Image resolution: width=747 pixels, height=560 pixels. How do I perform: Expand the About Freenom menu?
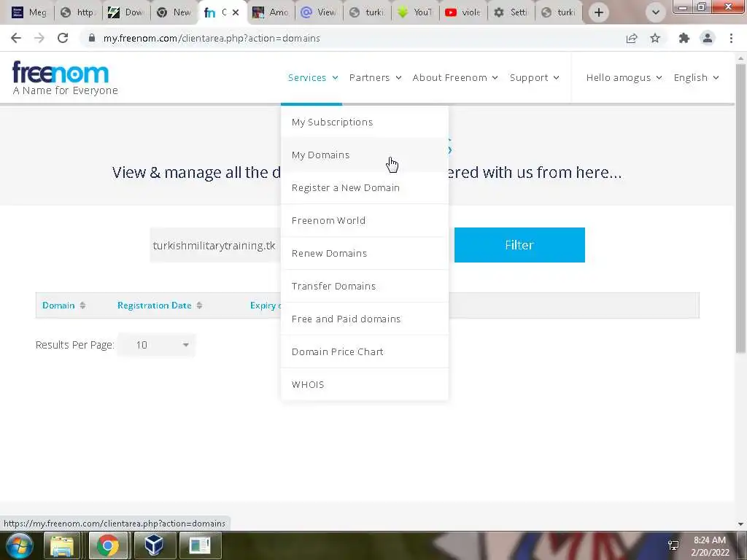[x=455, y=77]
